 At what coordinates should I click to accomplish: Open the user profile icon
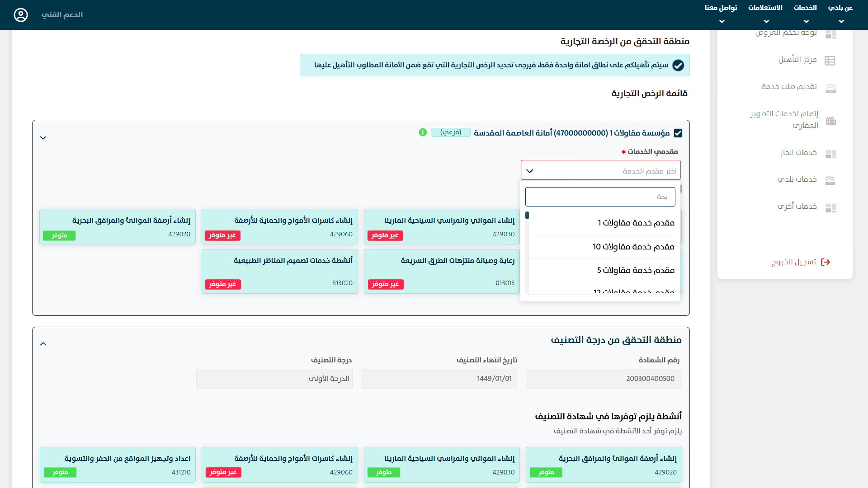click(x=21, y=15)
